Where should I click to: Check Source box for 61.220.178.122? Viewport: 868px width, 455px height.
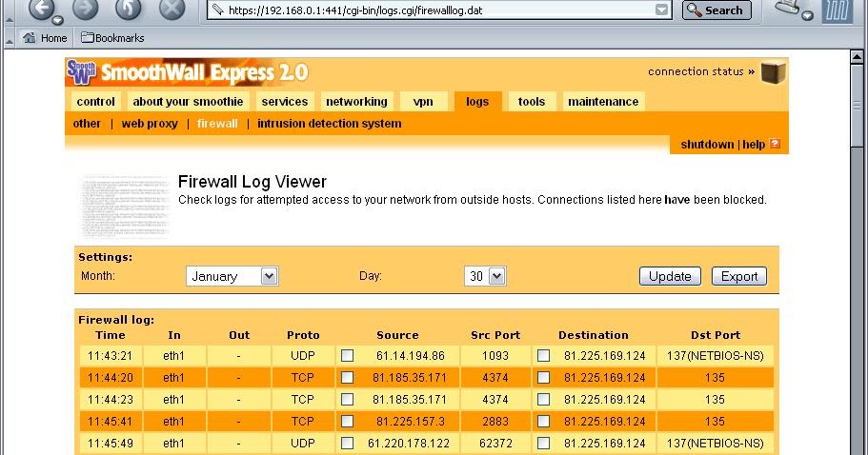[347, 443]
